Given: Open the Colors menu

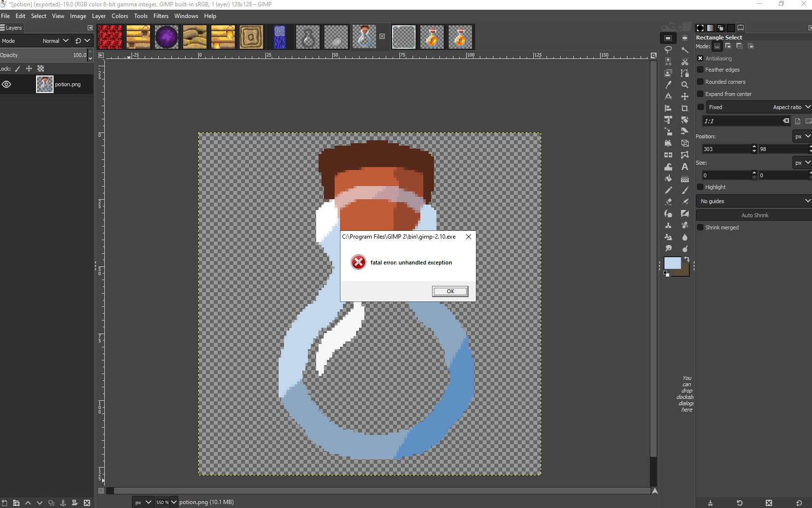Looking at the screenshot, I should (120, 16).
